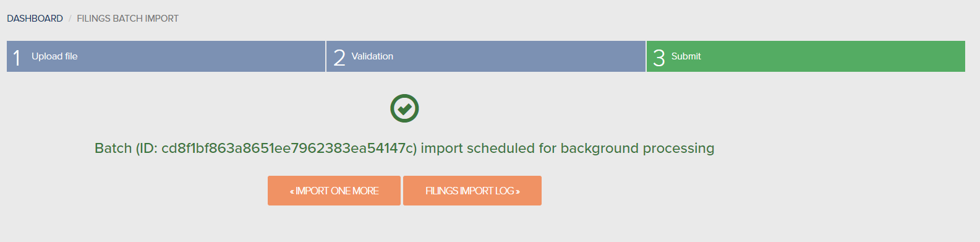
Task: Click the word Batch in the message
Action: (113, 148)
